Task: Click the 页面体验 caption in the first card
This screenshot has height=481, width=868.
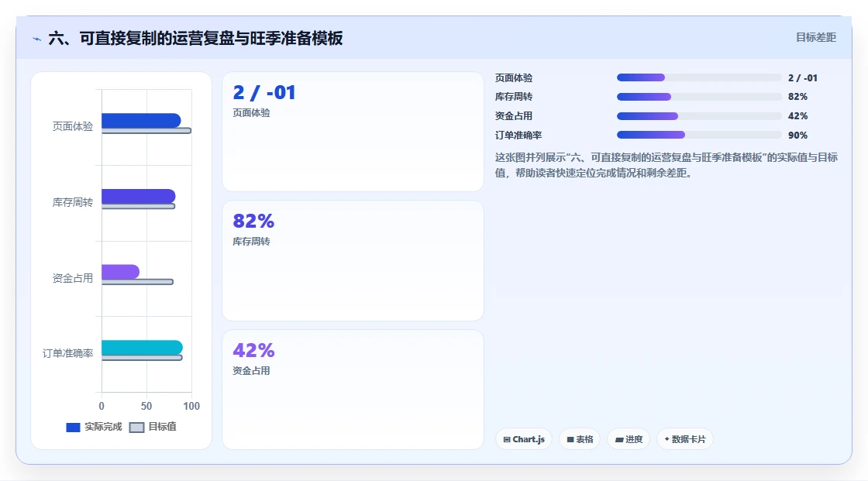Action: click(251, 113)
